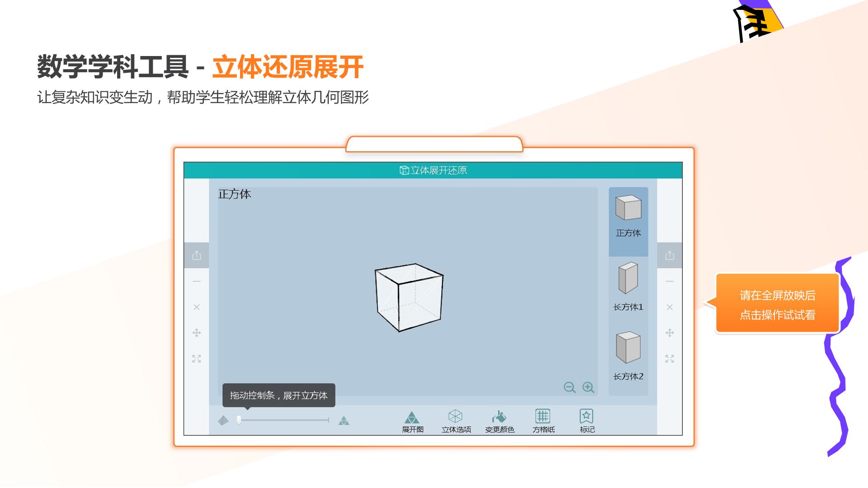Click the left sidebar minus icon
Screen dimensions: 868x488
(x=197, y=282)
